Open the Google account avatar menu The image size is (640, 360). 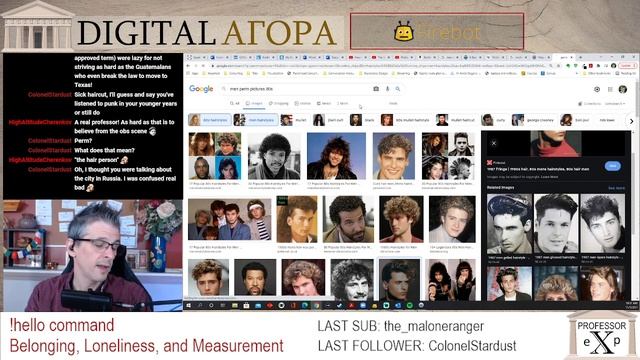tap(622, 89)
